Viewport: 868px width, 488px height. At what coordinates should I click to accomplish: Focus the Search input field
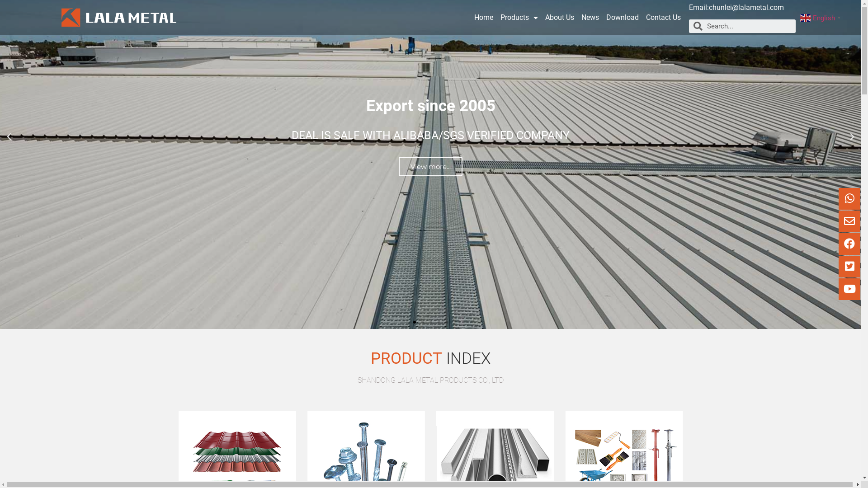tap(749, 26)
